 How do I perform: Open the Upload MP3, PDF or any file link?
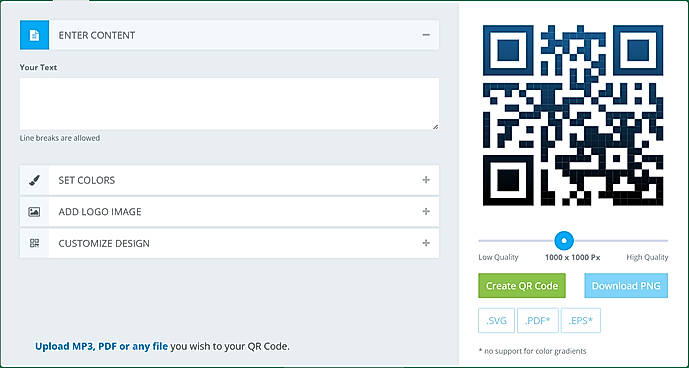tap(102, 346)
